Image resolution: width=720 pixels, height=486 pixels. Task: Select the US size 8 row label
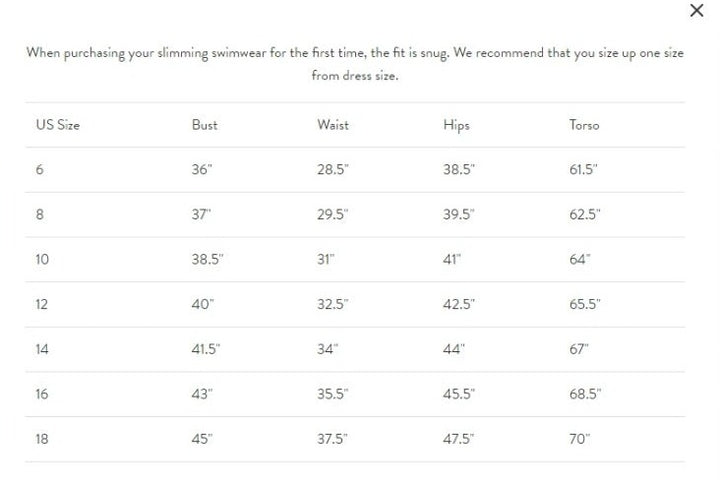(40, 215)
